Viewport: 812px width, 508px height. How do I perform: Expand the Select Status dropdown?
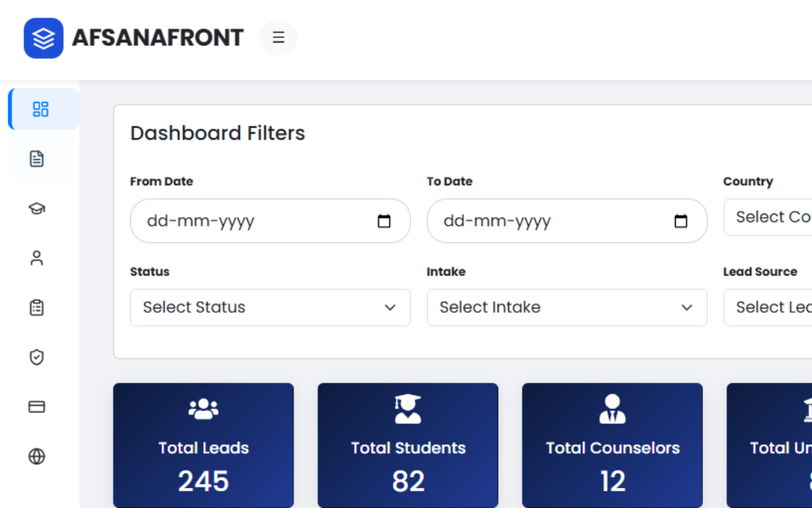[x=271, y=307]
